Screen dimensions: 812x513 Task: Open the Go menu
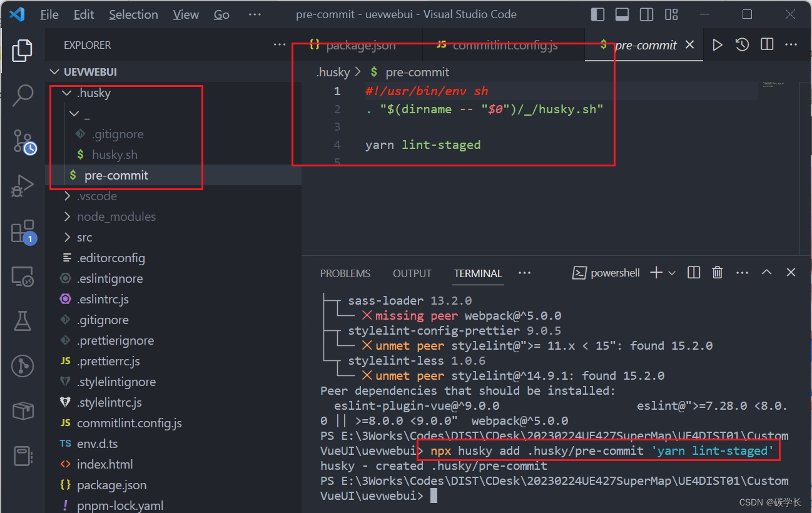click(221, 14)
